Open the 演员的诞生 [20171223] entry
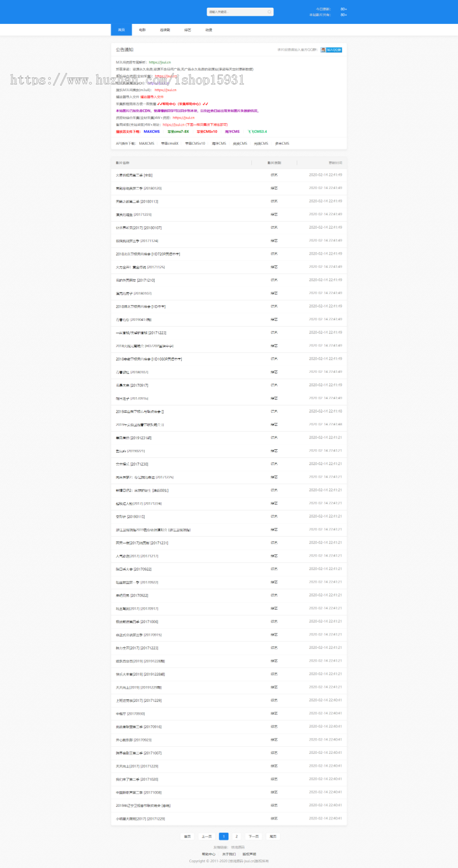This screenshot has width=458, height=868. pos(133,214)
